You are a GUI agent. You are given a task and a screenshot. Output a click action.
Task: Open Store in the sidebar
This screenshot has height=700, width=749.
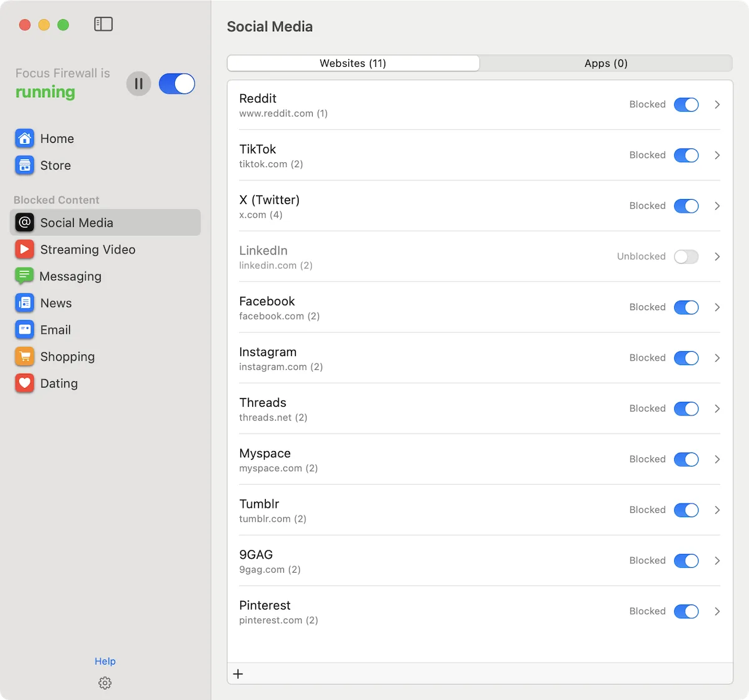tap(105, 165)
